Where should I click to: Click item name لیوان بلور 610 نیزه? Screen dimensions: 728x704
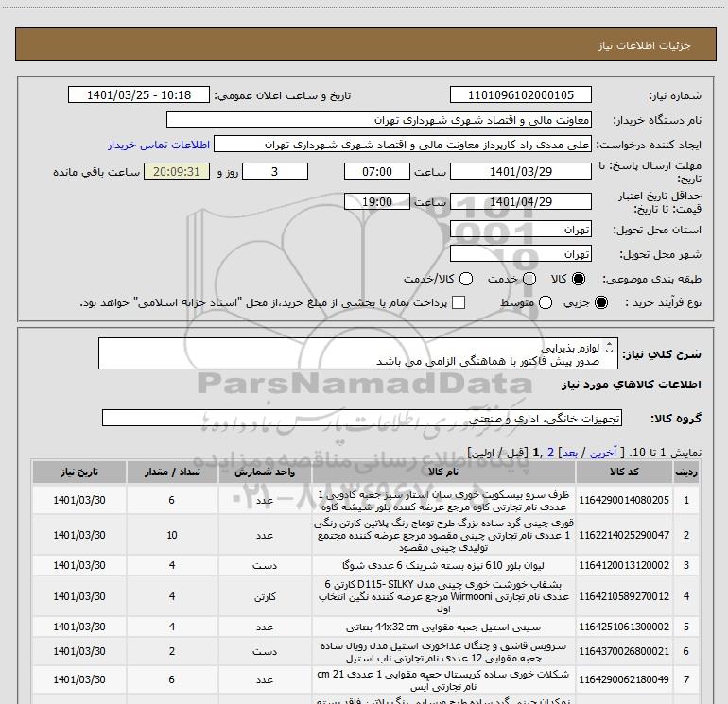pyautogui.click(x=443, y=565)
